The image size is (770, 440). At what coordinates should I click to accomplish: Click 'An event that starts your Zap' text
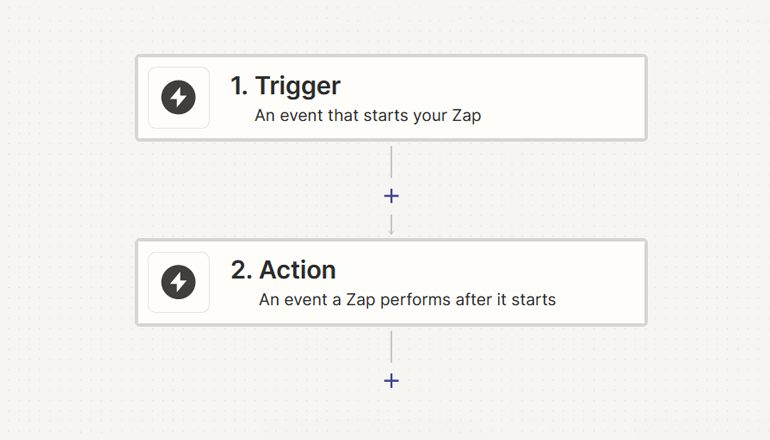[x=368, y=115]
